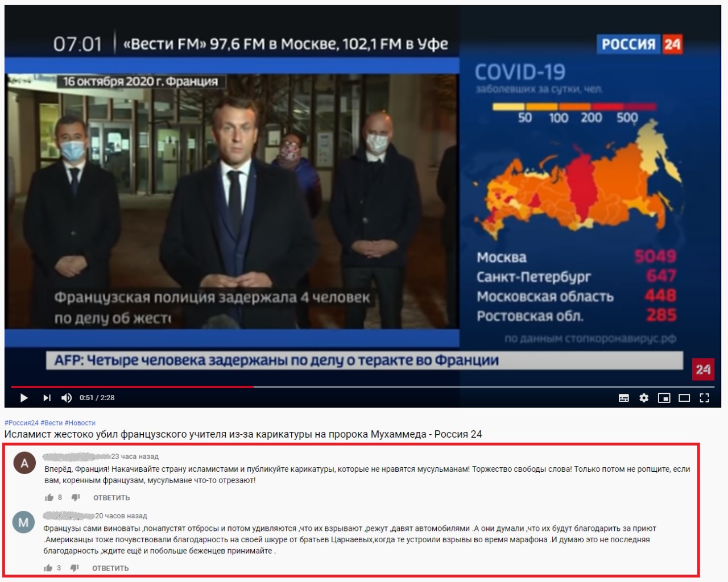Open player settings gear
The image size is (728, 582).
pyautogui.click(x=644, y=398)
